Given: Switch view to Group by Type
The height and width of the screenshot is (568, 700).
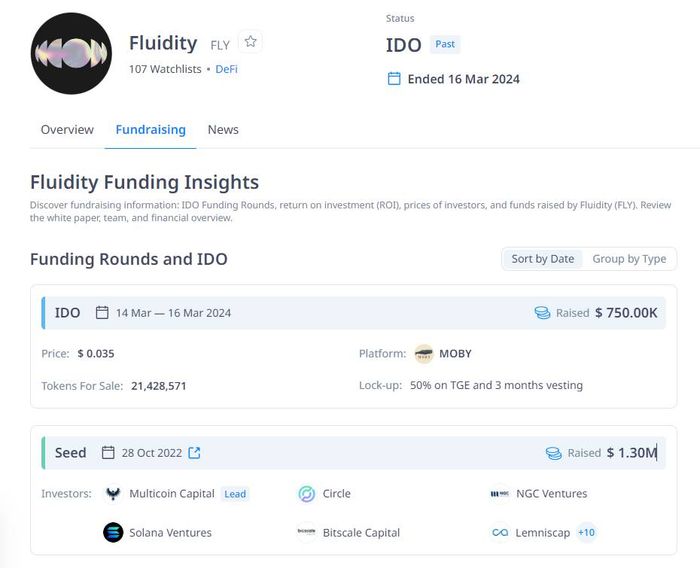Looking at the screenshot, I should tap(629, 259).
